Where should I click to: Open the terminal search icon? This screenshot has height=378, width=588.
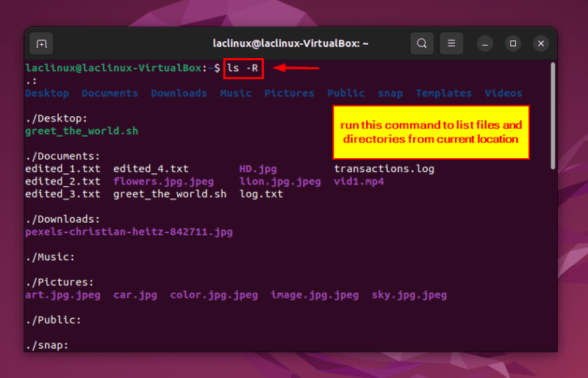422,43
